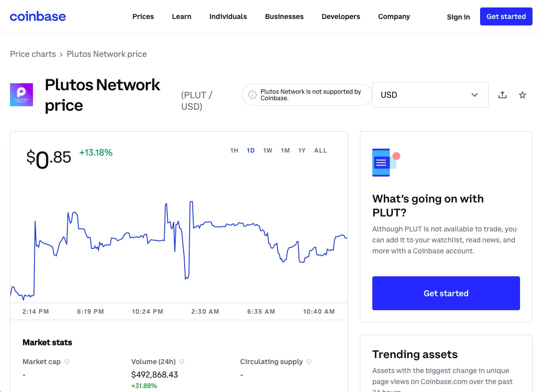Open the USD currency dropdown
The height and width of the screenshot is (392, 539).
430,95
